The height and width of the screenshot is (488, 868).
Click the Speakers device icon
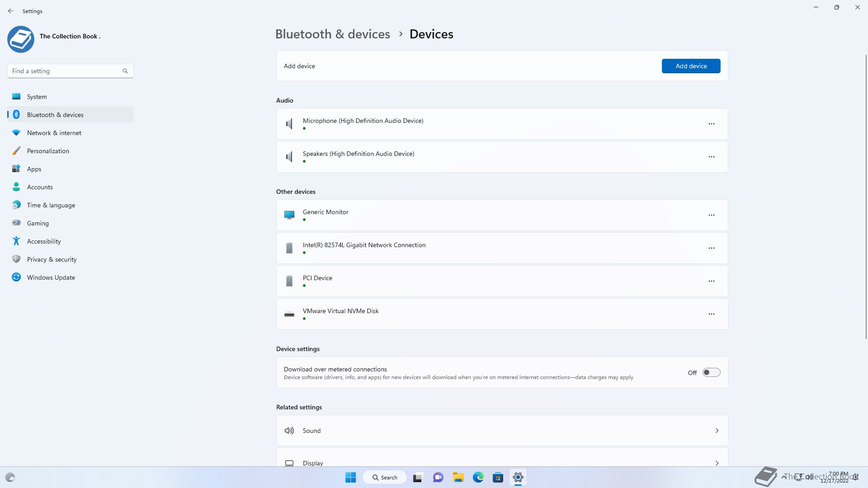[x=289, y=157]
